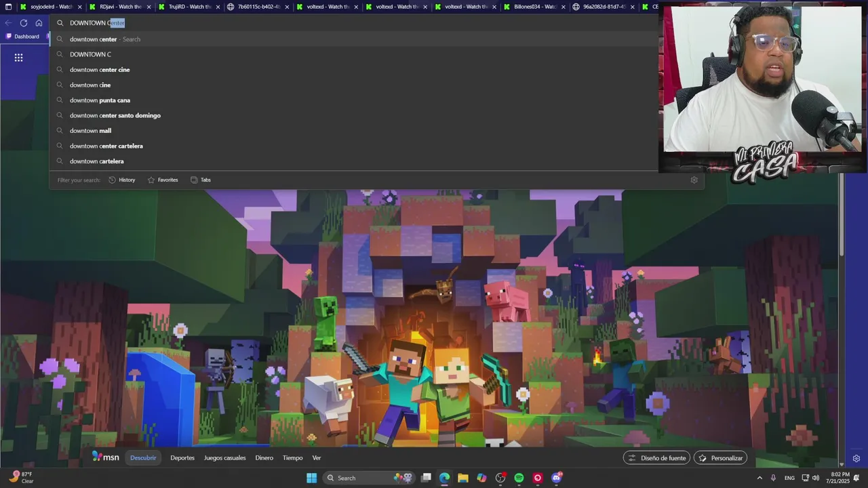
Task: Open volume control in system tray
Action: [x=816, y=478]
